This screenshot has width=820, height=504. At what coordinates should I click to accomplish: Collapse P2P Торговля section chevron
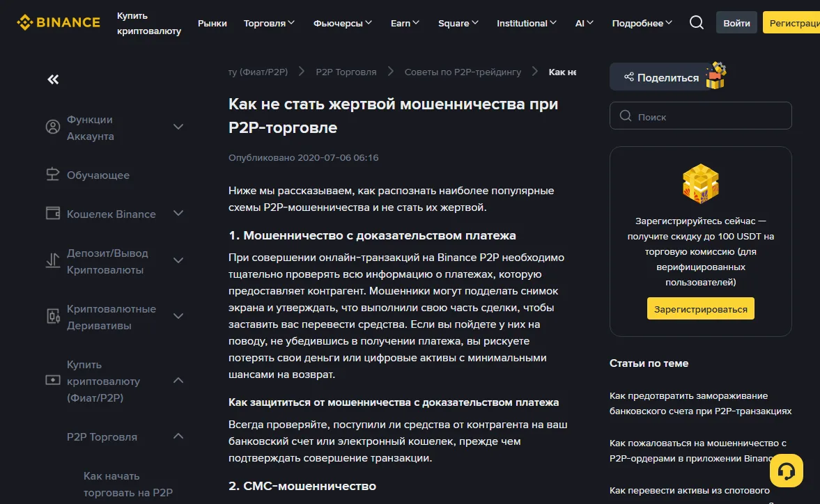pos(178,436)
